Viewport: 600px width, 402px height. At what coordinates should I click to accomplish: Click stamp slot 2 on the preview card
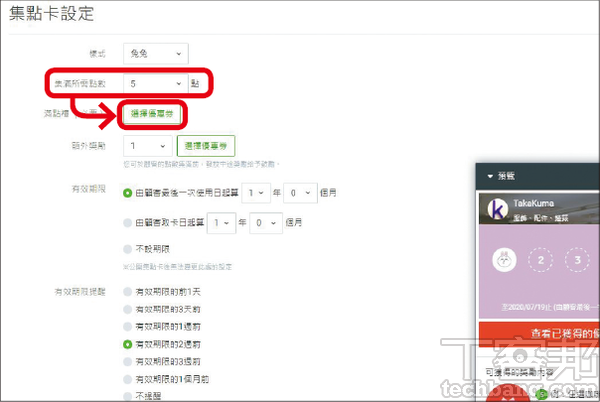coord(540,260)
